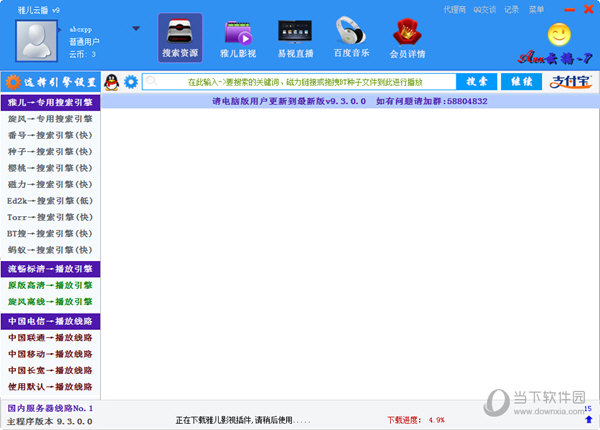The width and height of the screenshot is (600, 430).
Task: Select Ed2k→搜索引擎(低)
Action: coord(51,201)
